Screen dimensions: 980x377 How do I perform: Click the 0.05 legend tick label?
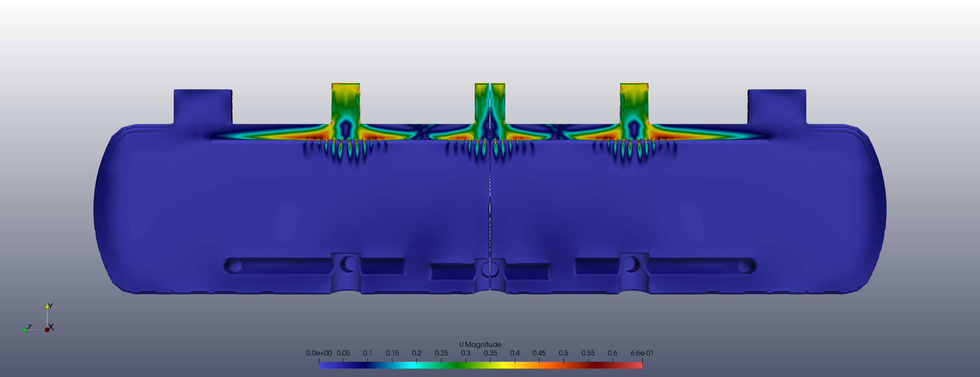(343, 353)
